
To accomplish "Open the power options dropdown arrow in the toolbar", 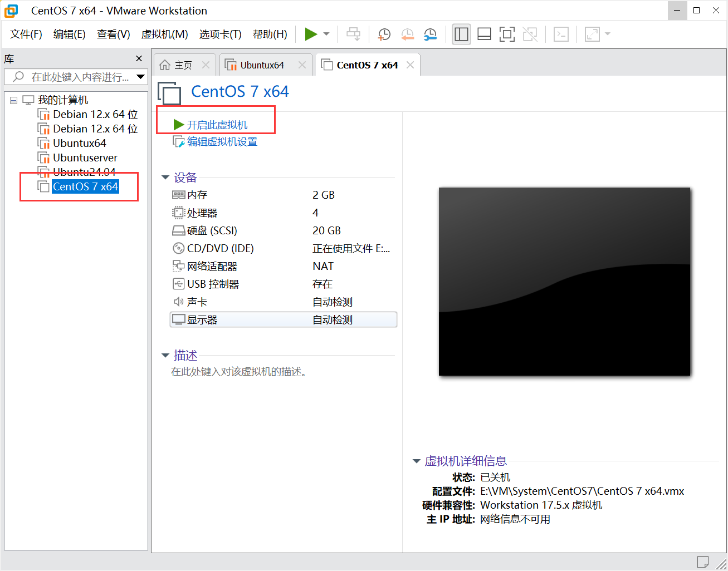I will click(x=326, y=35).
